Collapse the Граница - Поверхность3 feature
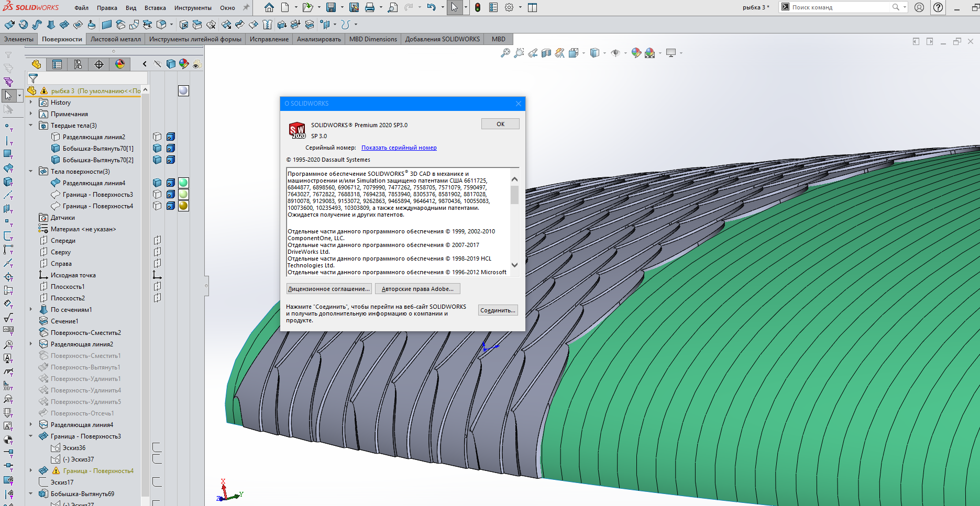The width and height of the screenshot is (980, 506). 31,436
